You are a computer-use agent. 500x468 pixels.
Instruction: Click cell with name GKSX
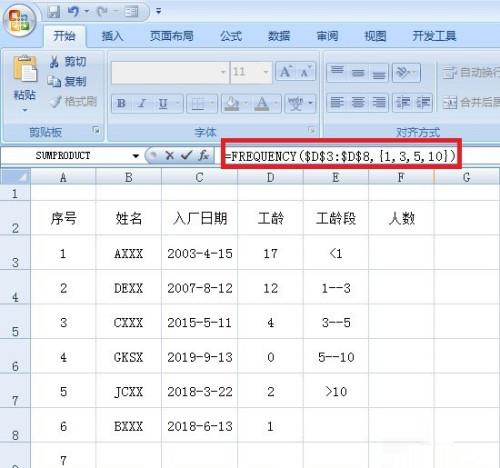pyautogui.click(x=128, y=357)
